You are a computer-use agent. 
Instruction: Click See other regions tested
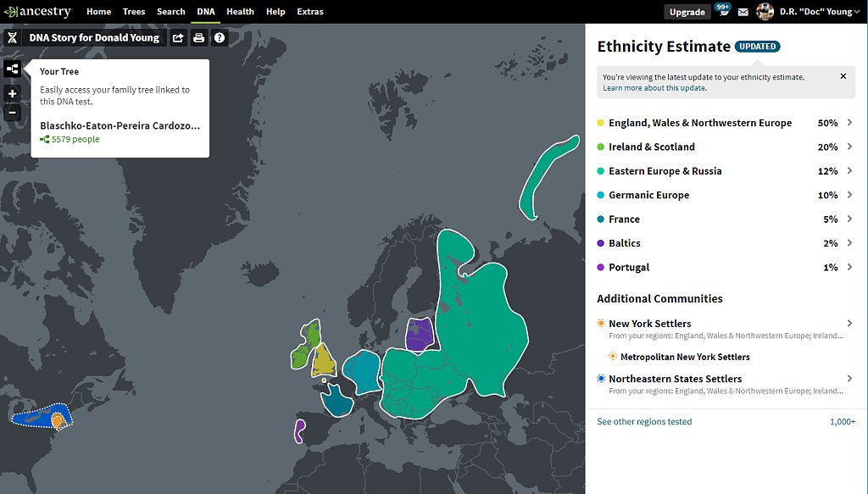pos(644,421)
